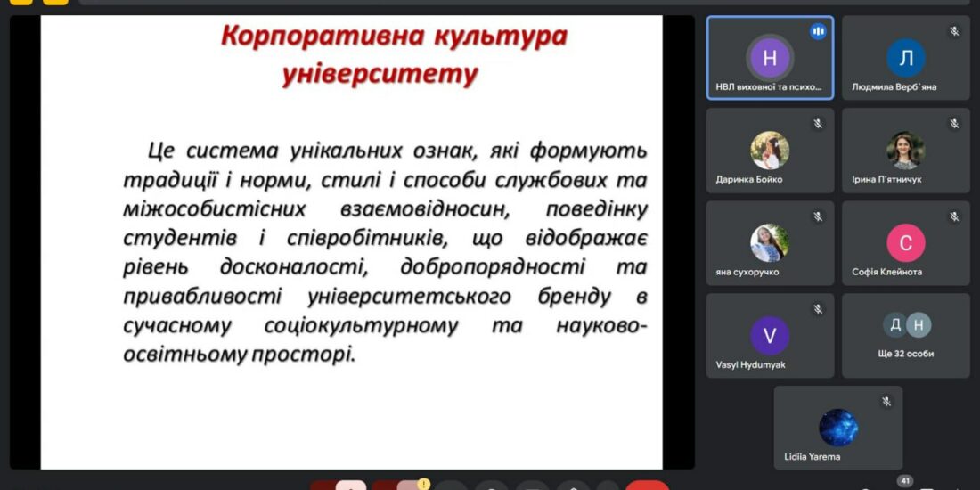The width and height of the screenshot is (980, 490).
Task: Open the 'Ще 32 особи' participants tile
Action: point(906,335)
